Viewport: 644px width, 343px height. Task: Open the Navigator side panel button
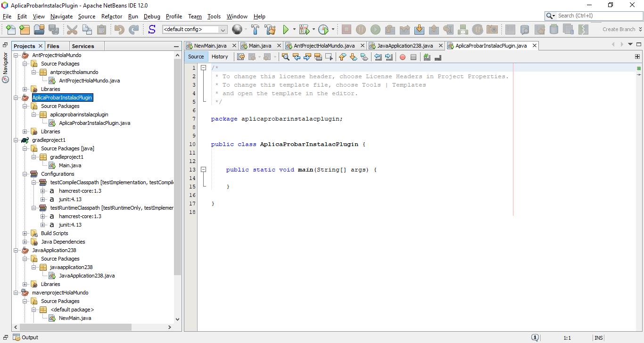click(x=6, y=67)
